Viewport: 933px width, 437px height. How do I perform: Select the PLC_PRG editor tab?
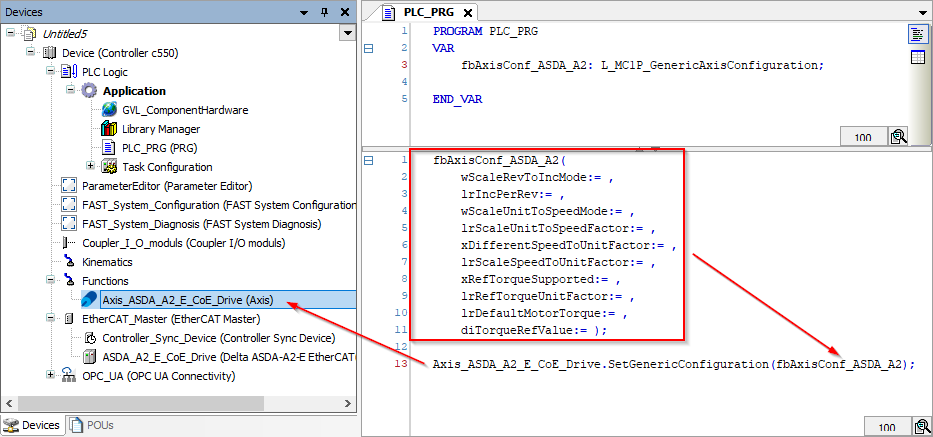(428, 12)
